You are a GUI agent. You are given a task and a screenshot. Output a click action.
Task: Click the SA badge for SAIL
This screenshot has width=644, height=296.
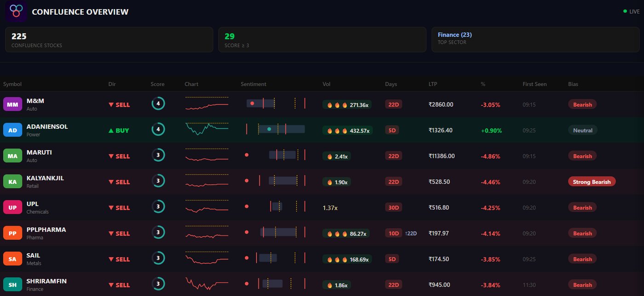(12, 259)
